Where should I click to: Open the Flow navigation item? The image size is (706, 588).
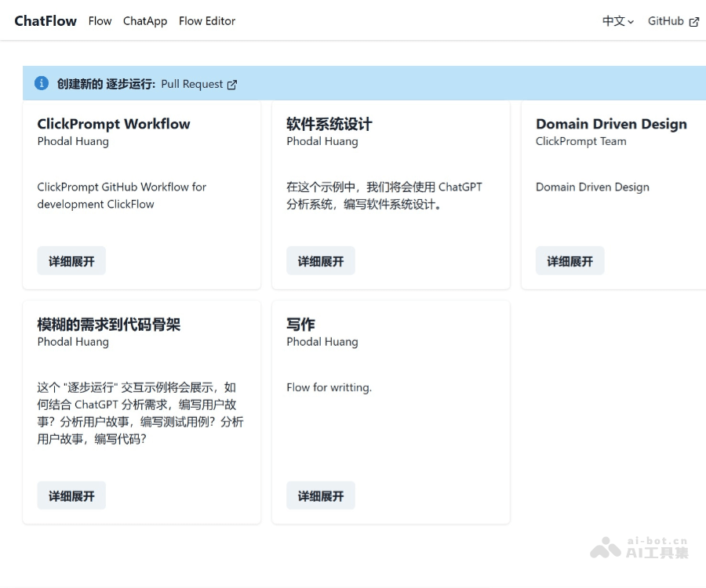(x=100, y=21)
